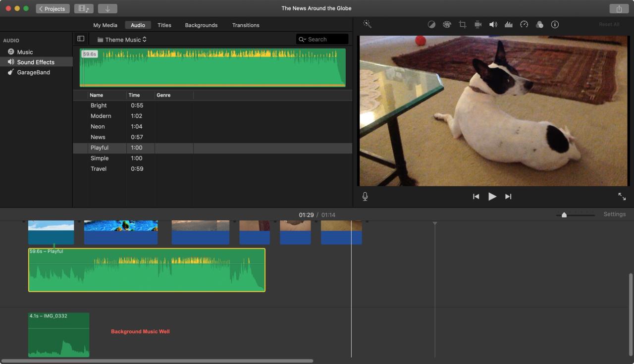Open the color correction palette tool
The image size is (634, 364).
[447, 24]
